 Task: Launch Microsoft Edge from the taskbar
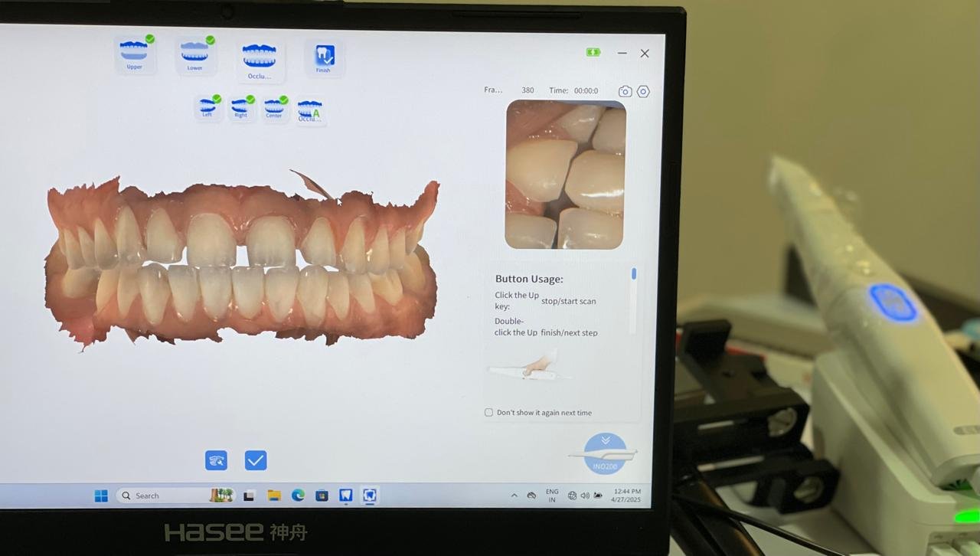click(x=298, y=495)
